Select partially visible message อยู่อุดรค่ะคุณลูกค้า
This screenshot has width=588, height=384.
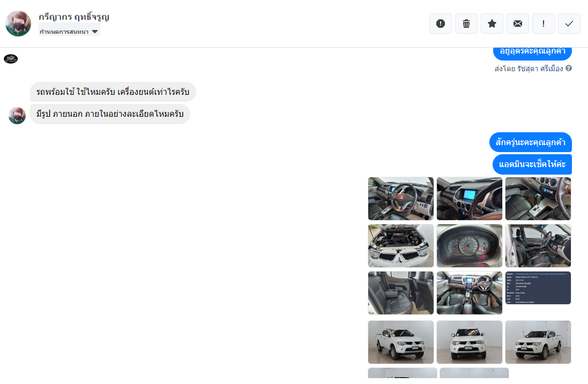click(532, 53)
